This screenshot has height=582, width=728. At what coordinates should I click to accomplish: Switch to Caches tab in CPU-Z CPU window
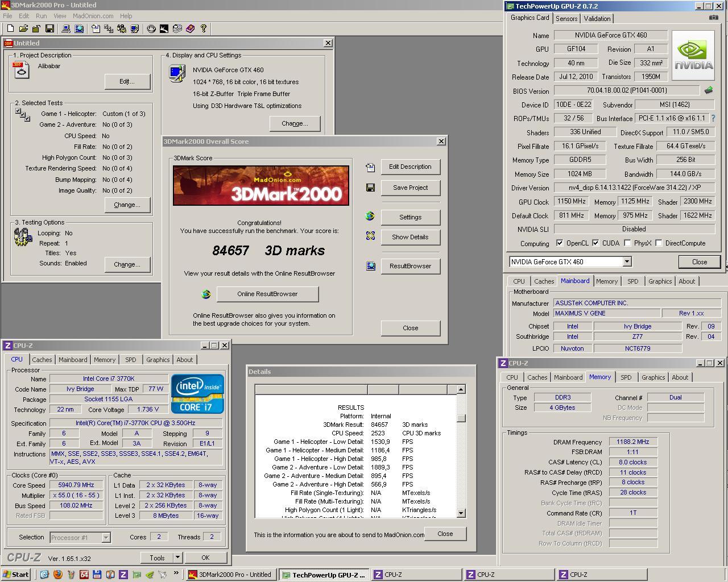coord(42,360)
